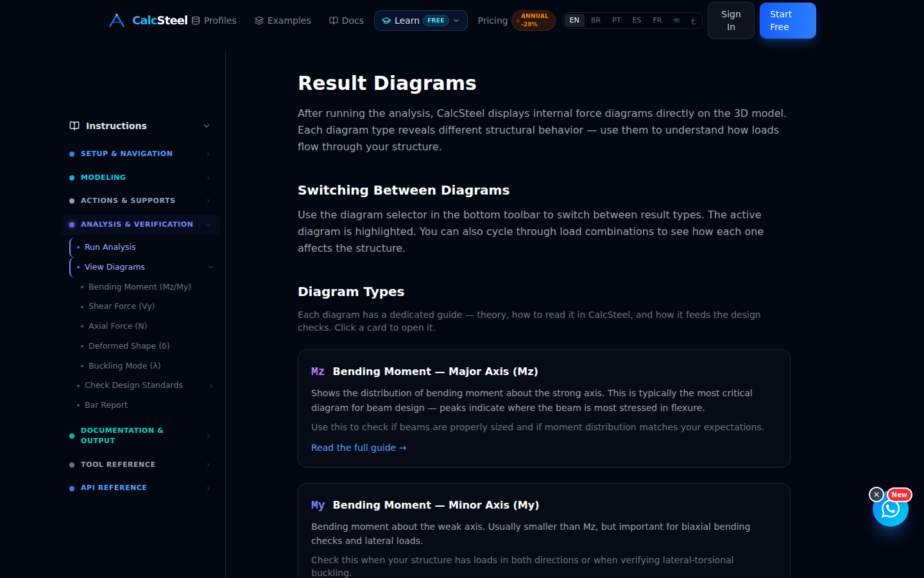Collapse the Instructions sidebar section
The height and width of the screenshot is (578, 924).
click(x=207, y=126)
